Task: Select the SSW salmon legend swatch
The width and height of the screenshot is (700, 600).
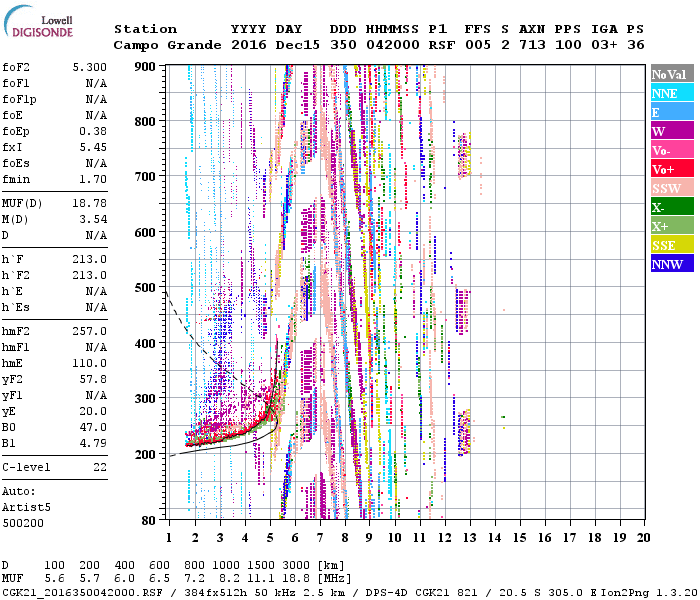Action: coord(672,188)
